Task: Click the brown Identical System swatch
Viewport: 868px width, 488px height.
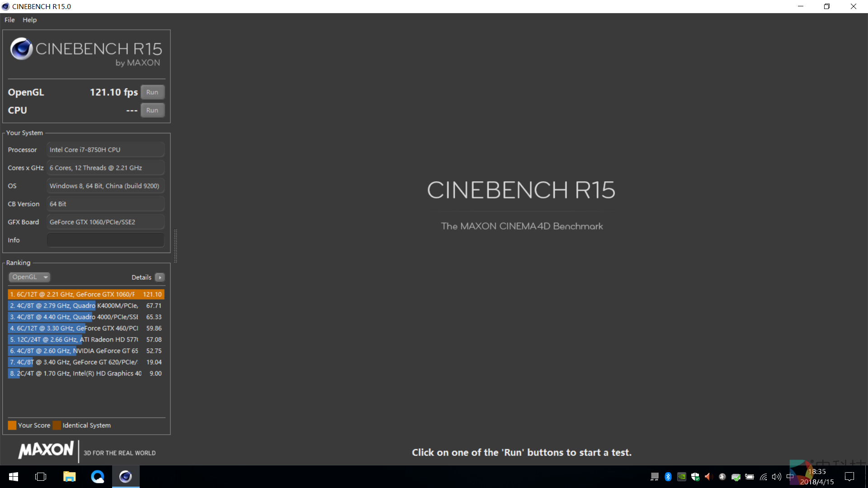Action: (x=57, y=425)
